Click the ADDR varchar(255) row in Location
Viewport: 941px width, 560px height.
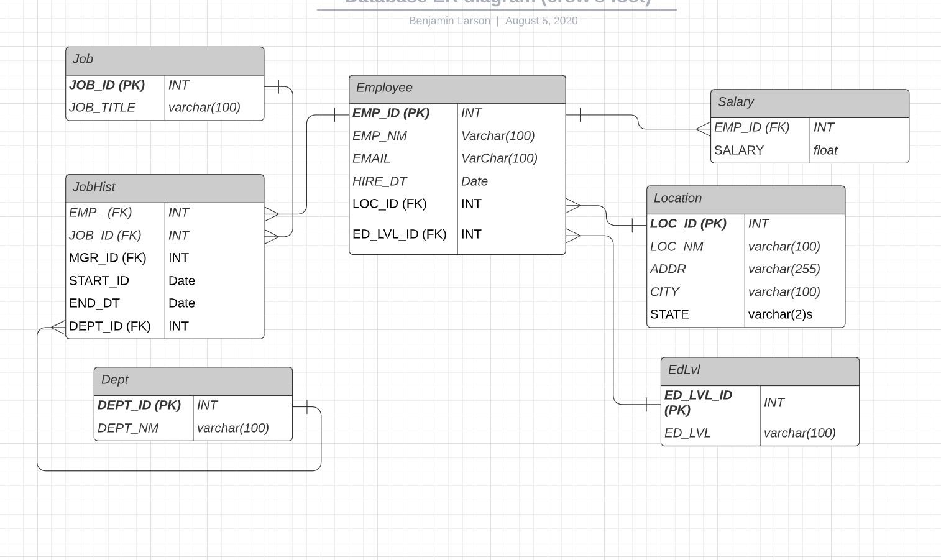(695, 269)
